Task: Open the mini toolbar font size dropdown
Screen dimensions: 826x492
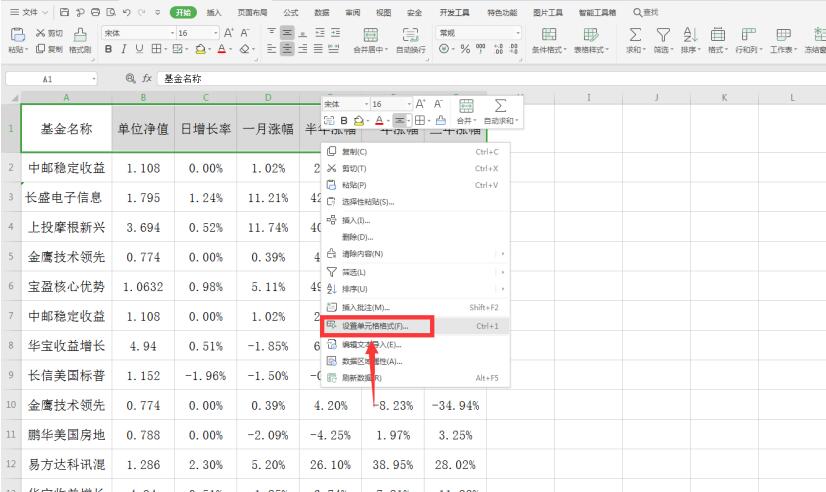Action: [408, 104]
